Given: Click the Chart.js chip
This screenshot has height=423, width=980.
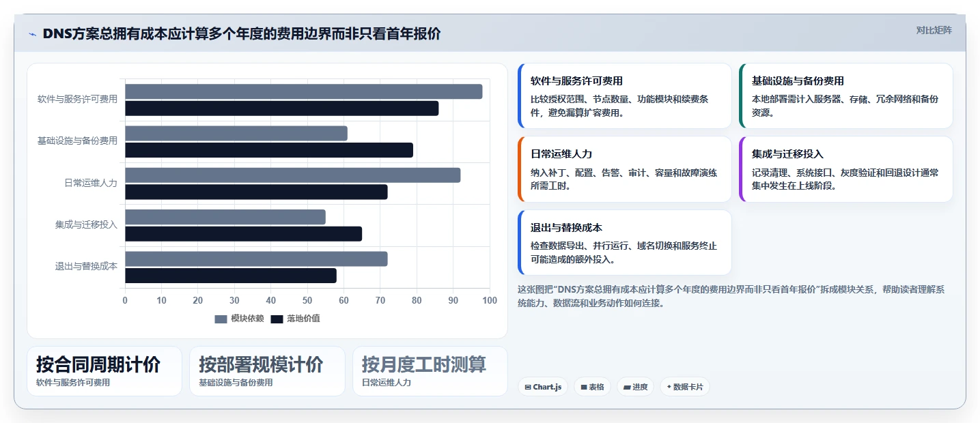Looking at the screenshot, I should (x=543, y=387).
